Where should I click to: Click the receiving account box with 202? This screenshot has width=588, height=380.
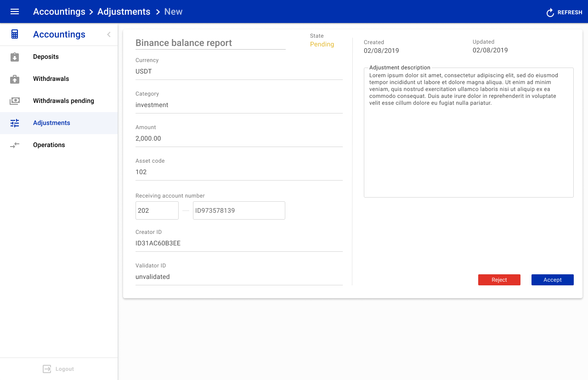[157, 210]
